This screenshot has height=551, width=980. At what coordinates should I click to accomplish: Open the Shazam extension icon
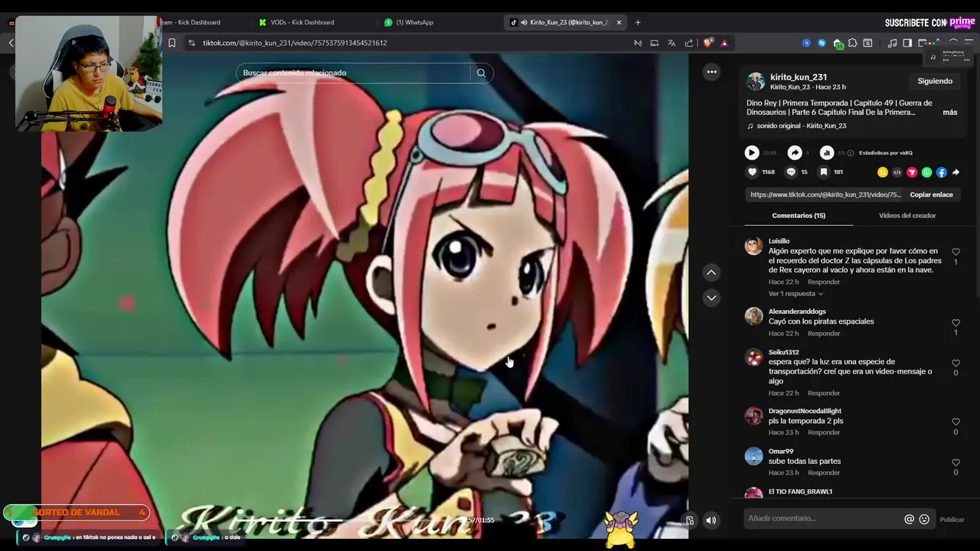pos(822,43)
